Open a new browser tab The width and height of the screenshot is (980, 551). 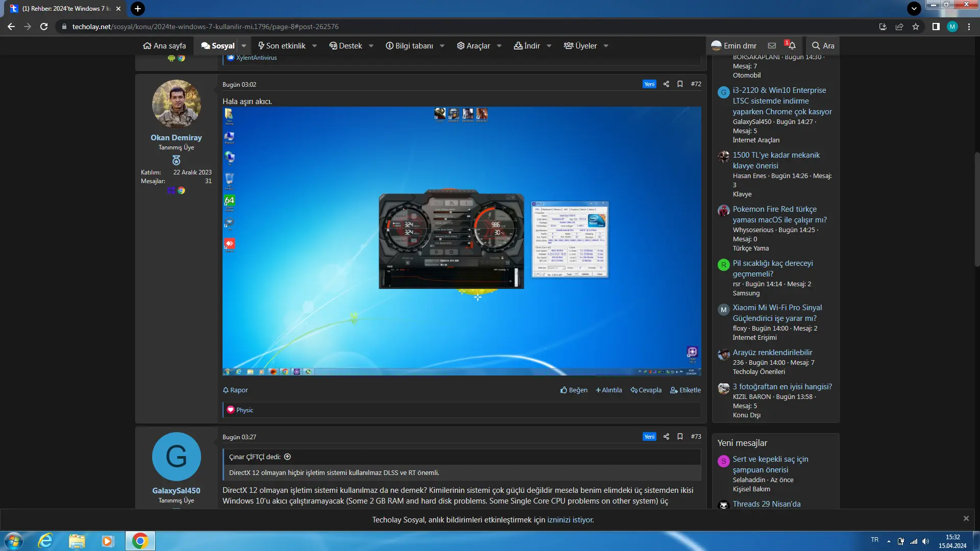coord(137,9)
